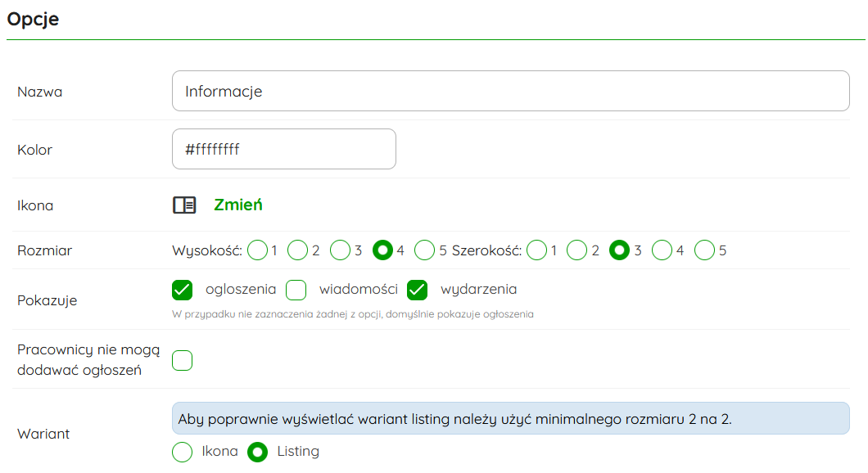Select Szerokość radio option 2
The height and width of the screenshot is (473, 868).
point(577,250)
